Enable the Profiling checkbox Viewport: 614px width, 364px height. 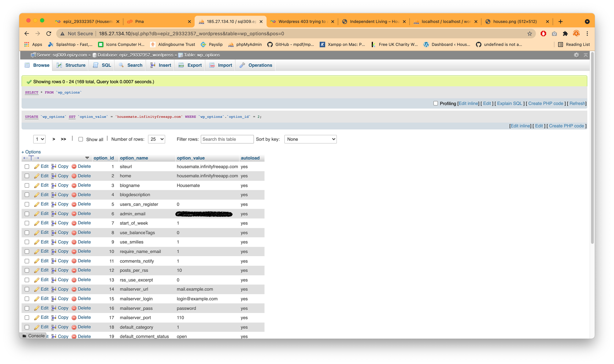click(x=436, y=103)
